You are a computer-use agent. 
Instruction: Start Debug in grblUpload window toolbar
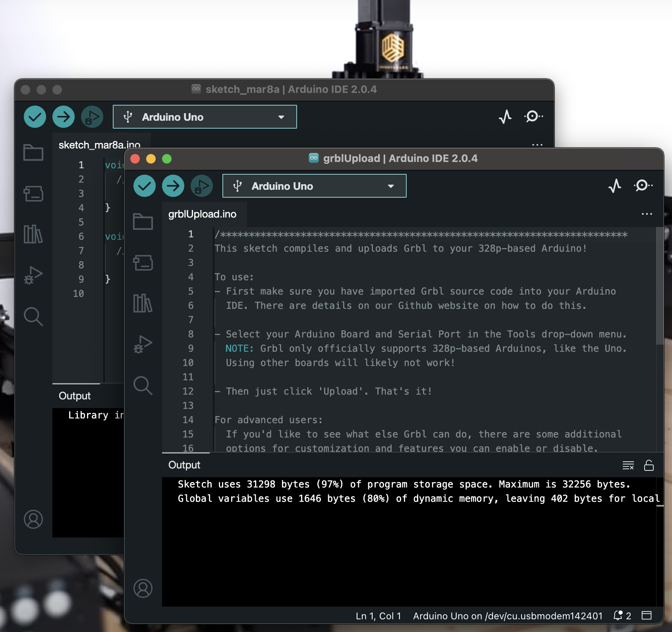pyautogui.click(x=202, y=186)
